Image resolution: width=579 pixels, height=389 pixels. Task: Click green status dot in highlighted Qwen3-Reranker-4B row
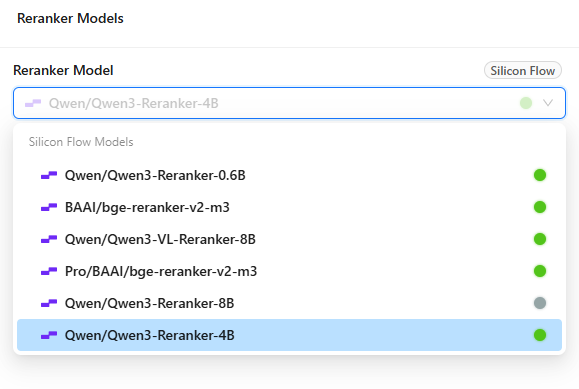coord(540,335)
